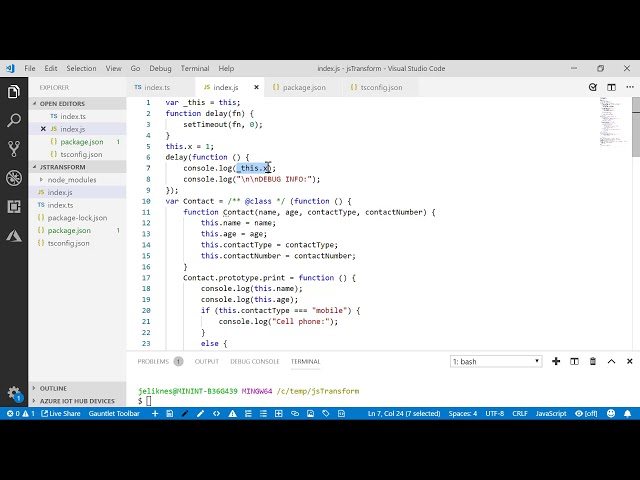Click the editor vertical scrollbar

click(636, 127)
